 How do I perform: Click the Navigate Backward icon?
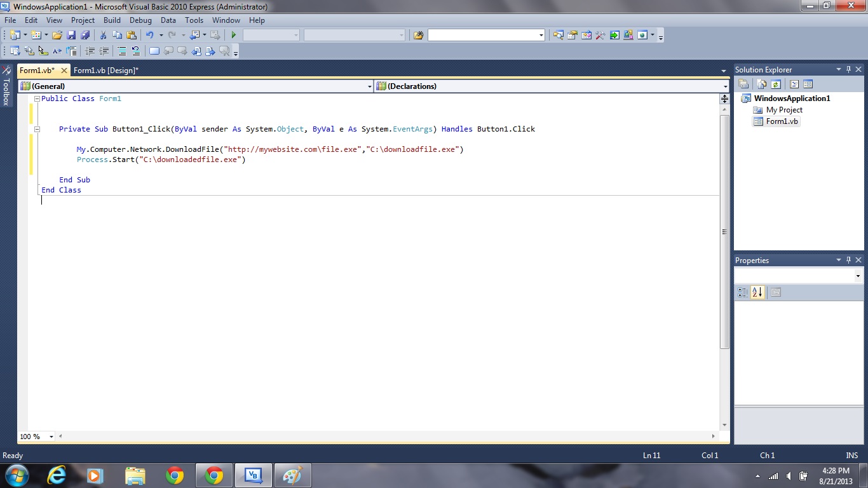195,36
